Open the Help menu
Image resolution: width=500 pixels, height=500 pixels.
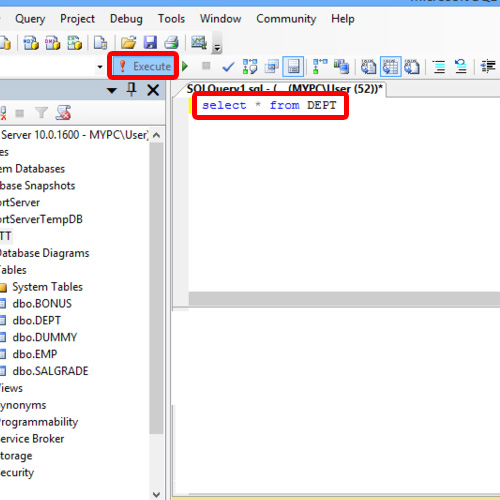343,19
